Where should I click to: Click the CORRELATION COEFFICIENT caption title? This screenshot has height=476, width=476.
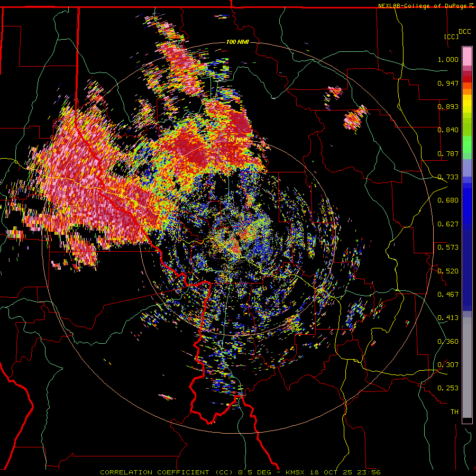coord(154,472)
